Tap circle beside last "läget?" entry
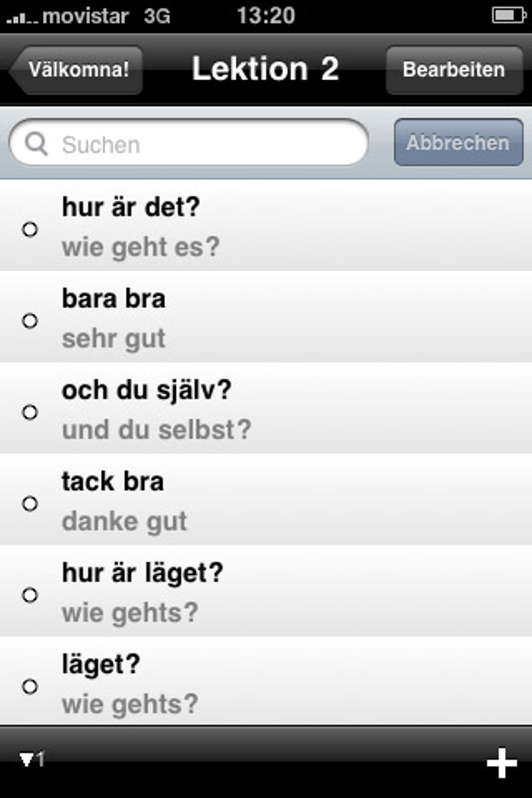532x798 pixels. (30, 686)
